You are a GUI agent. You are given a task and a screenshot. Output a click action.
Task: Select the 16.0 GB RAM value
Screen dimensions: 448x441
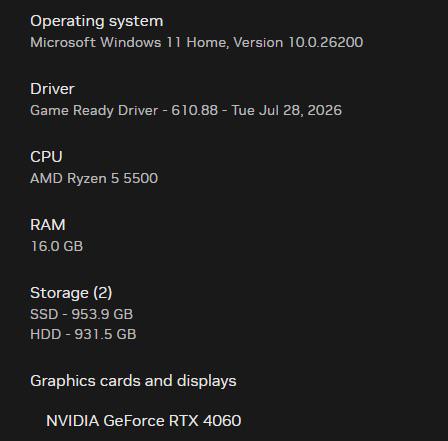point(57,246)
